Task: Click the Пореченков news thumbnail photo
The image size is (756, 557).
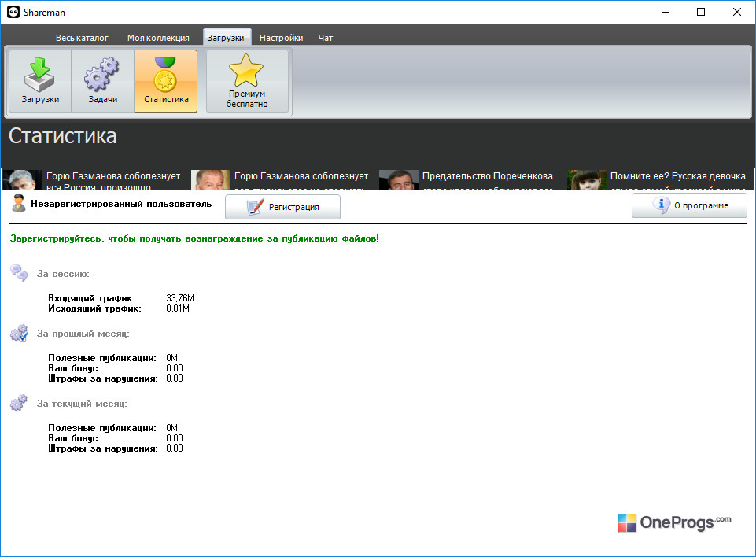Action: coord(399,179)
